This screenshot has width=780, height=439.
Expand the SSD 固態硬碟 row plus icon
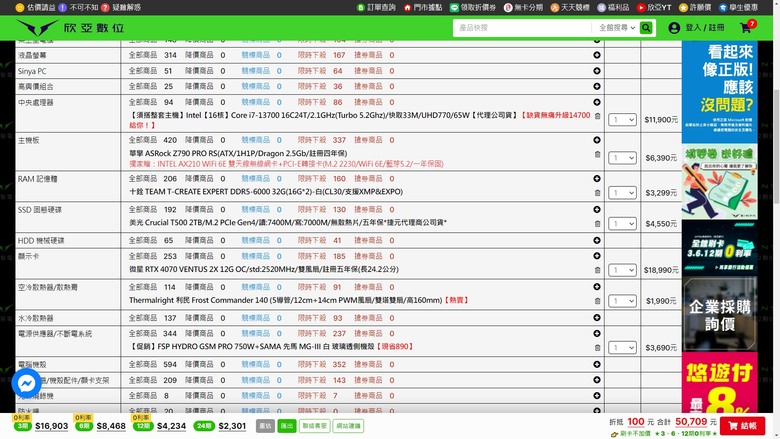click(597, 209)
